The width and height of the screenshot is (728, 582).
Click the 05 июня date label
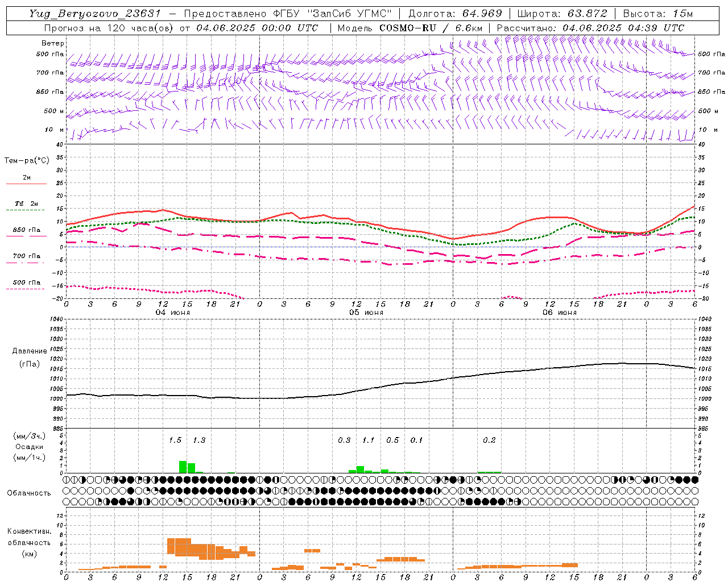point(366,313)
